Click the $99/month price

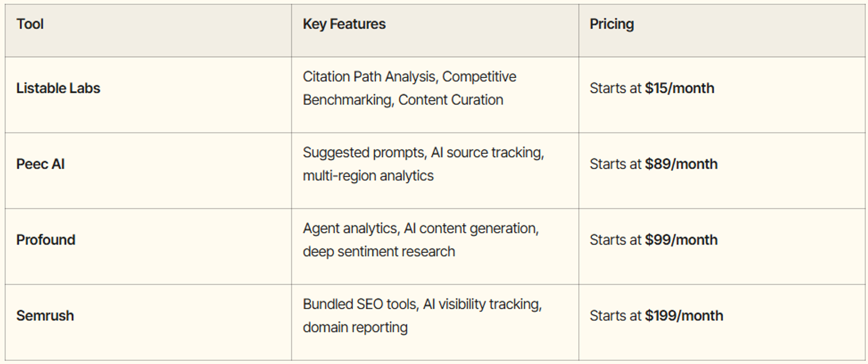(681, 240)
